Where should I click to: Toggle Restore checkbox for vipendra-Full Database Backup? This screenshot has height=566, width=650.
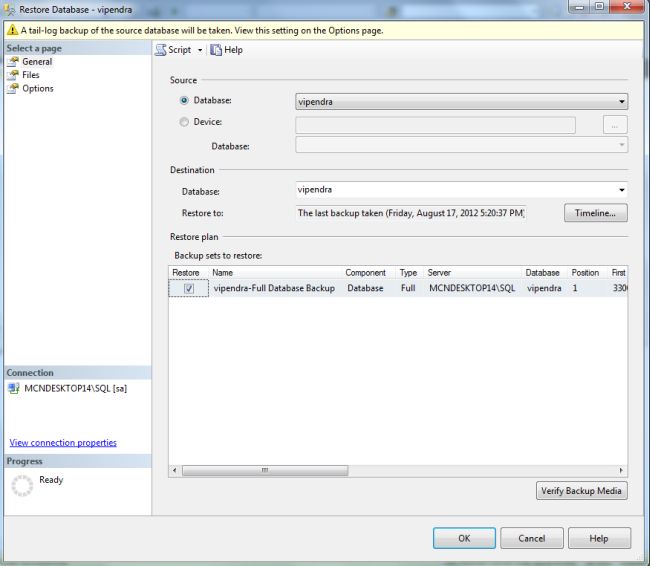coord(189,288)
